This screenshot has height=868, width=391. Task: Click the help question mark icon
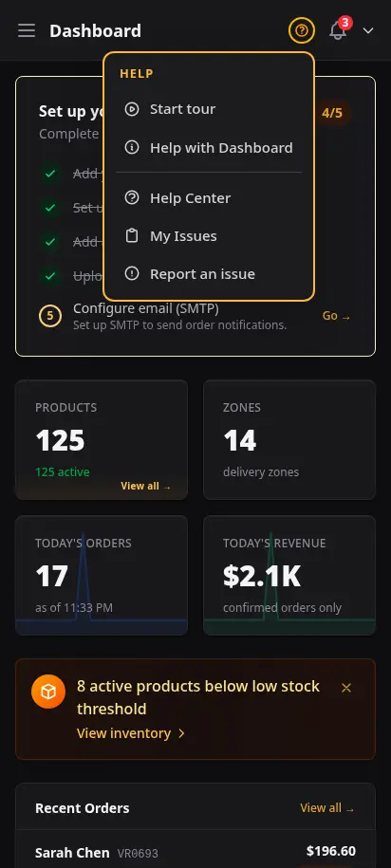[x=301, y=30]
